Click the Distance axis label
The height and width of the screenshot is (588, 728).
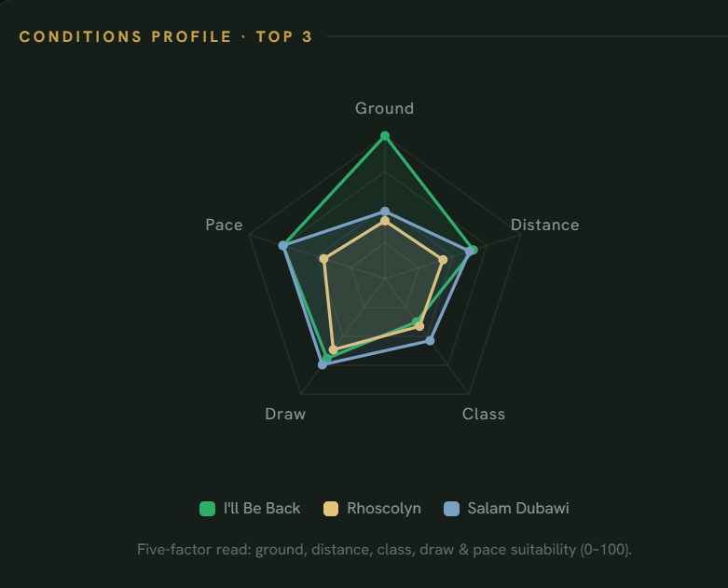(x=544, y=225)
